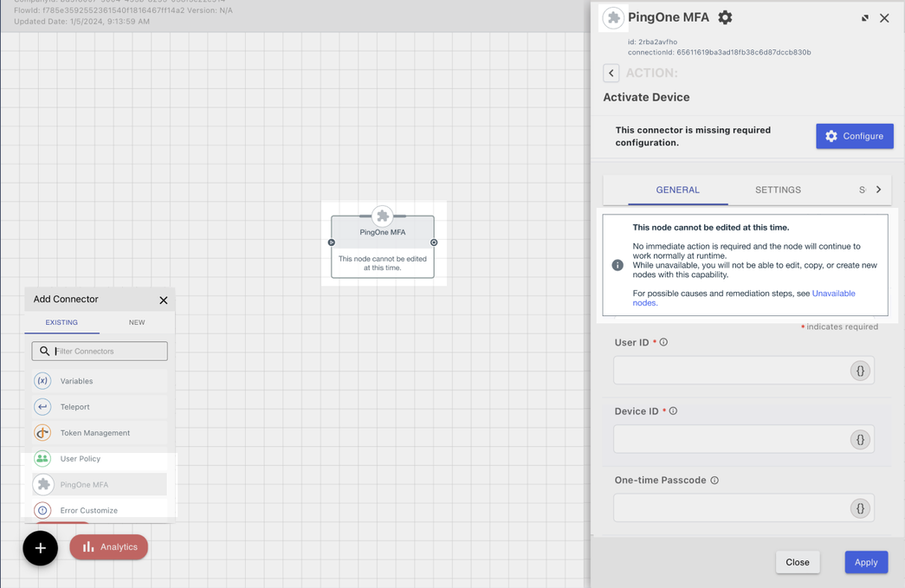The height and width of the screenshot is (588, 905).
Task: Click the node's right output connection port
Action: [x=434, y=242]
